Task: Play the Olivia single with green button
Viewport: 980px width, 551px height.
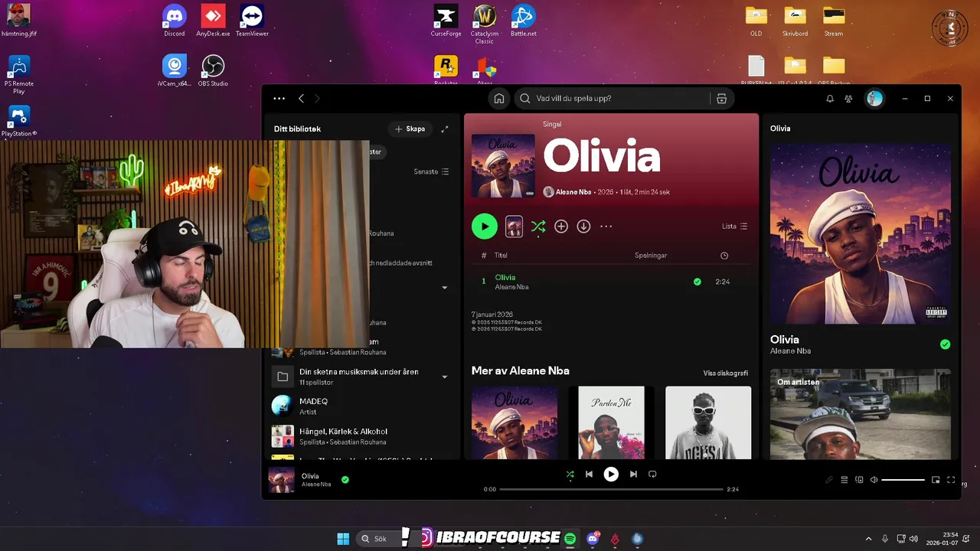Action: click(484, 227)
